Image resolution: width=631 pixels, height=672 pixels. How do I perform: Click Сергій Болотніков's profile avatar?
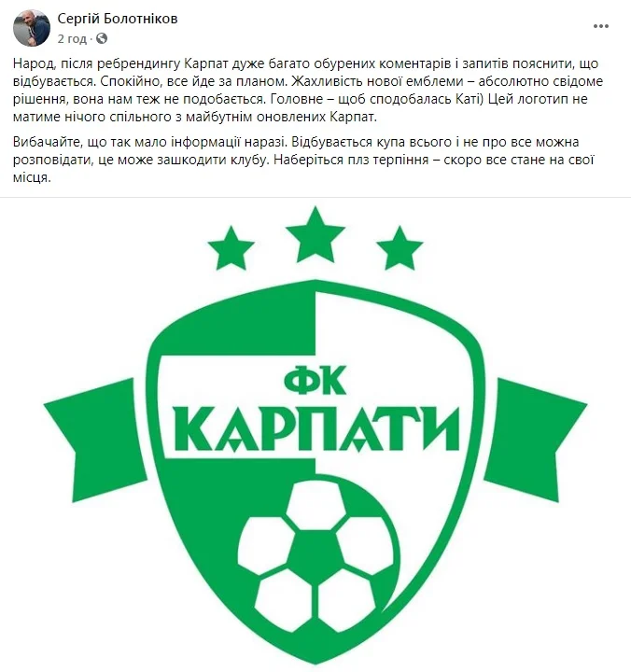click(32, 28)
